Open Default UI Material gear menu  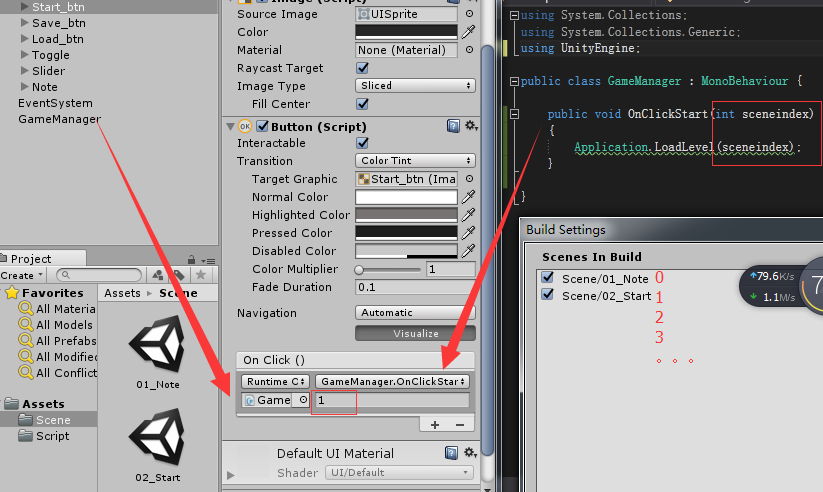tap(470, 453)
